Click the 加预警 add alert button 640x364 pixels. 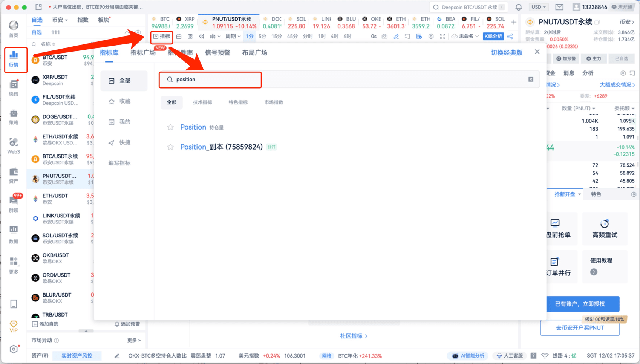[x=566, y=58]
